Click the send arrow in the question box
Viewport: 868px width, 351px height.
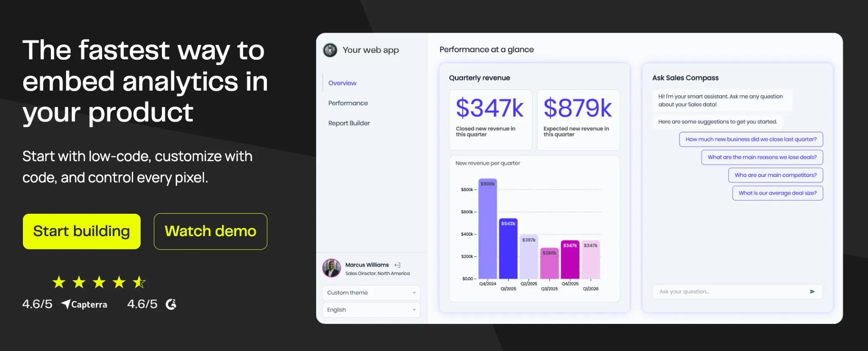pos(812,292)
